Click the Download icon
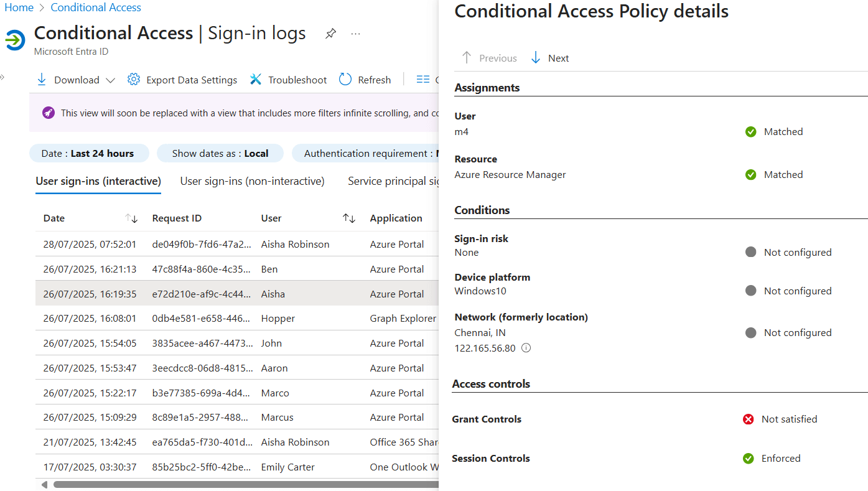868x491 pixels. coord(41,79)
